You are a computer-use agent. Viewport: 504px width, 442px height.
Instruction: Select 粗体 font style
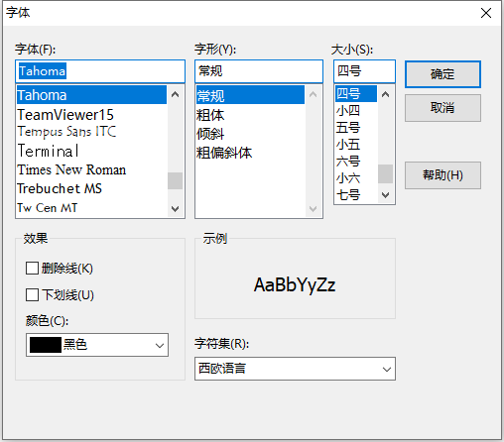pyautogui.click(x=210, y=115)
